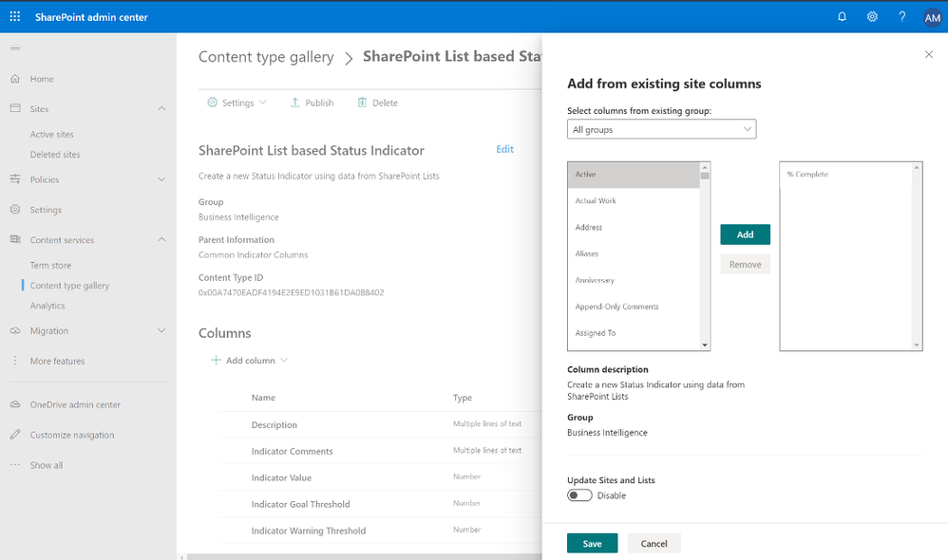Select Append-Only Comments in the list
Screen dimensions: 948x560
(634, 307)
